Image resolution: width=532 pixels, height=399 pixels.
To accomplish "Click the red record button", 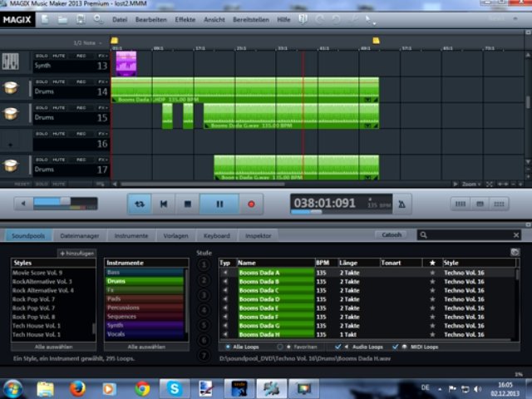I will pyautogui.click(x=251, y=204).
